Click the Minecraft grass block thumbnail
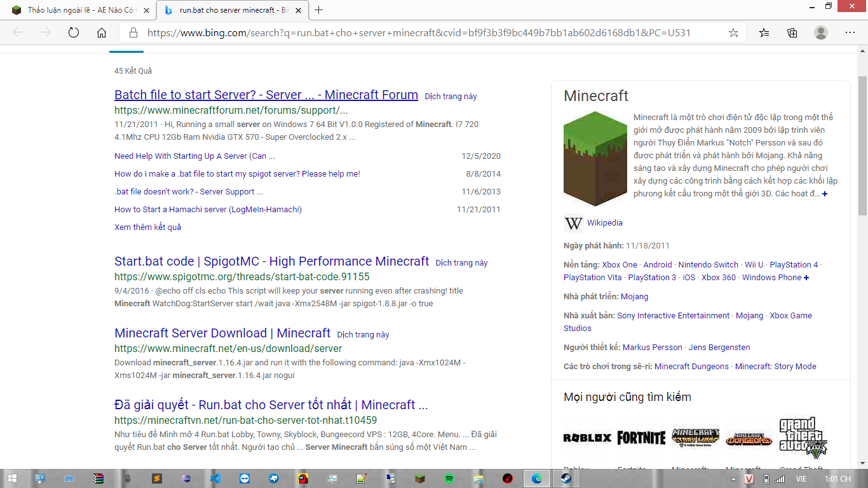This screenshot has height=488, width=868. pos(595,159)
